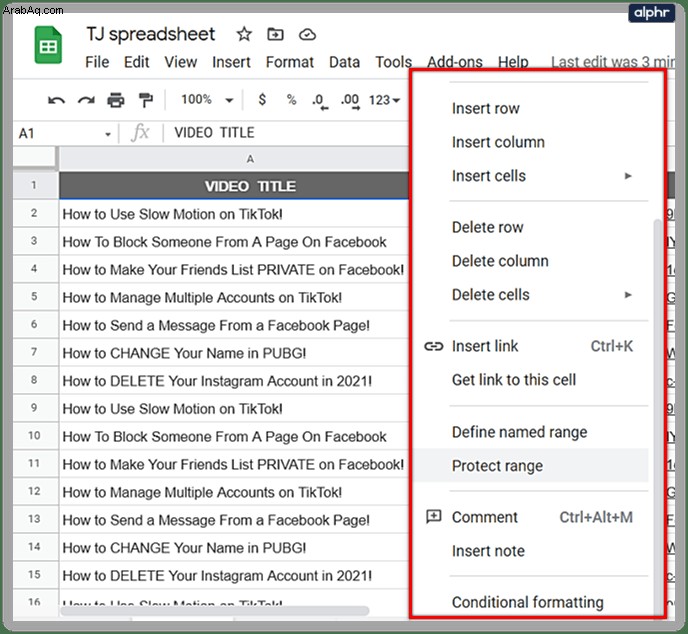The image size is (688, 634).
Task: Choose Delete column from context menu
Action: (x=530, y=261)
